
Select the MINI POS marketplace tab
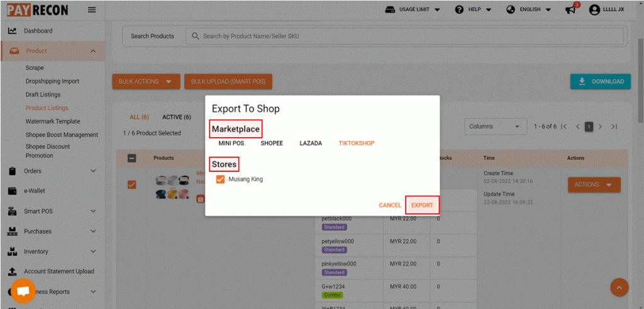click(x=231, y=143)
